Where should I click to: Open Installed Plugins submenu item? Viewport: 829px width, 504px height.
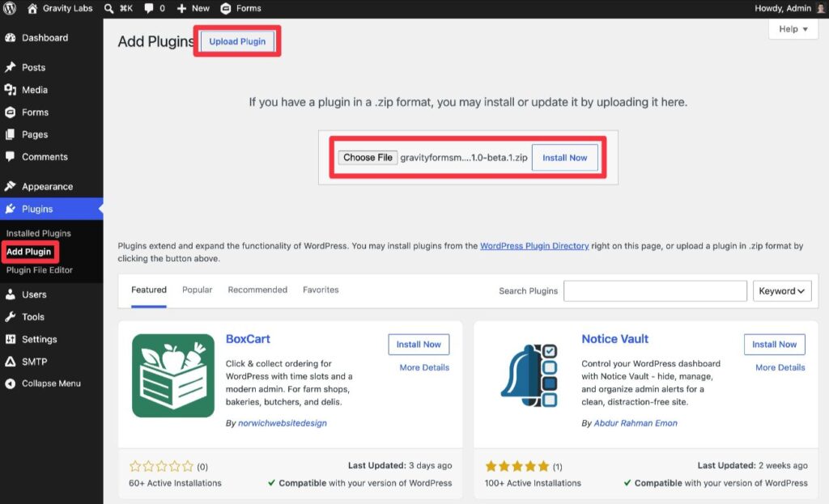39,233
